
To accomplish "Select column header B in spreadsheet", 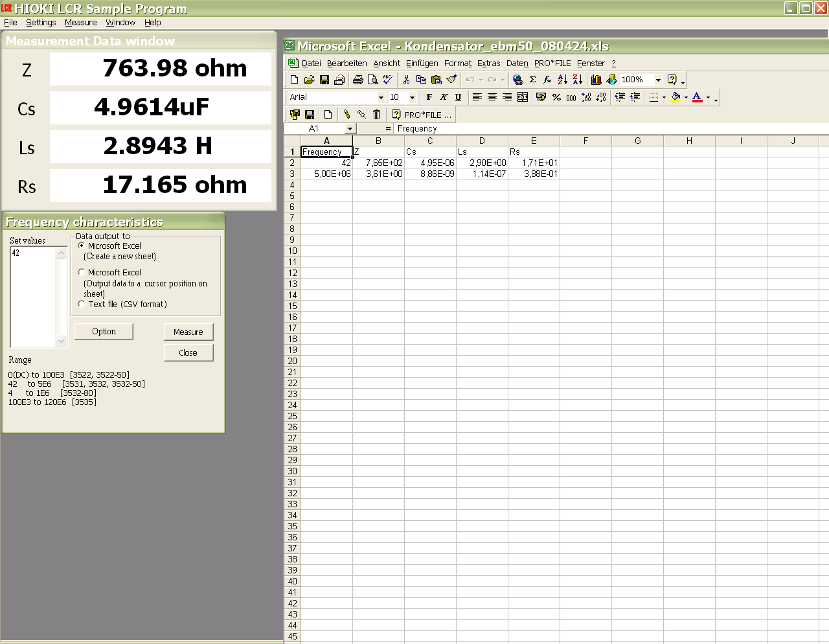I will click(x=378, y=141).
